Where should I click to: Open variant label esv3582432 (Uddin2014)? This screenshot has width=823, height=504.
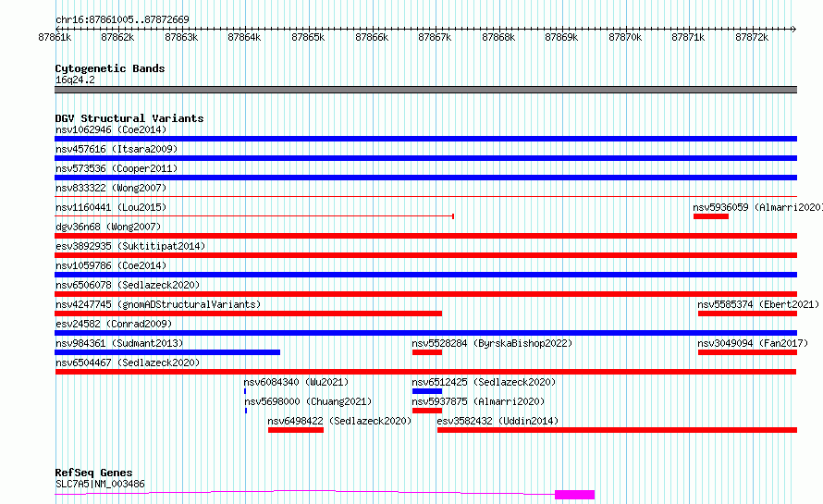[x=497, y=421]
